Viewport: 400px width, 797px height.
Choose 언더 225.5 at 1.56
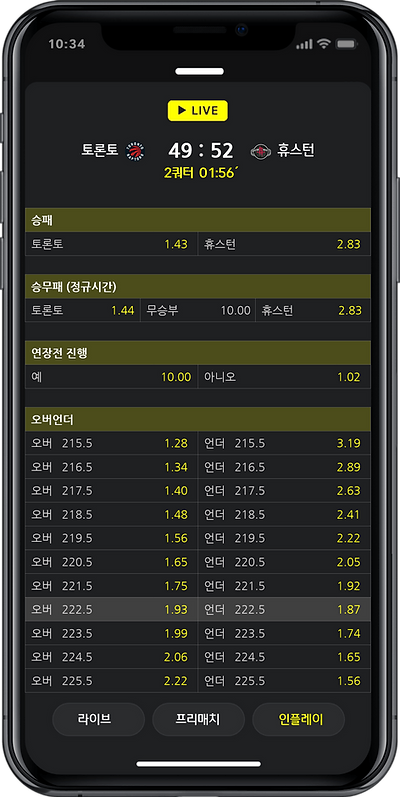[284, 681]
